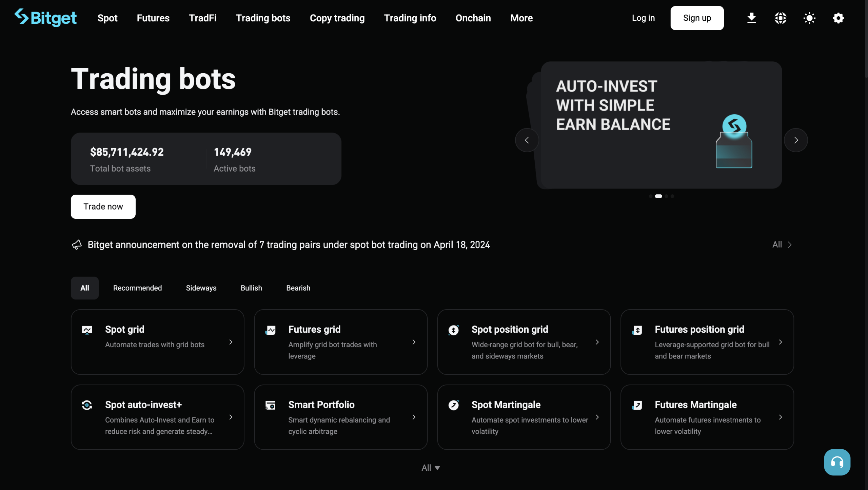Click the announcement megaphone icon

tap(77, 244)
